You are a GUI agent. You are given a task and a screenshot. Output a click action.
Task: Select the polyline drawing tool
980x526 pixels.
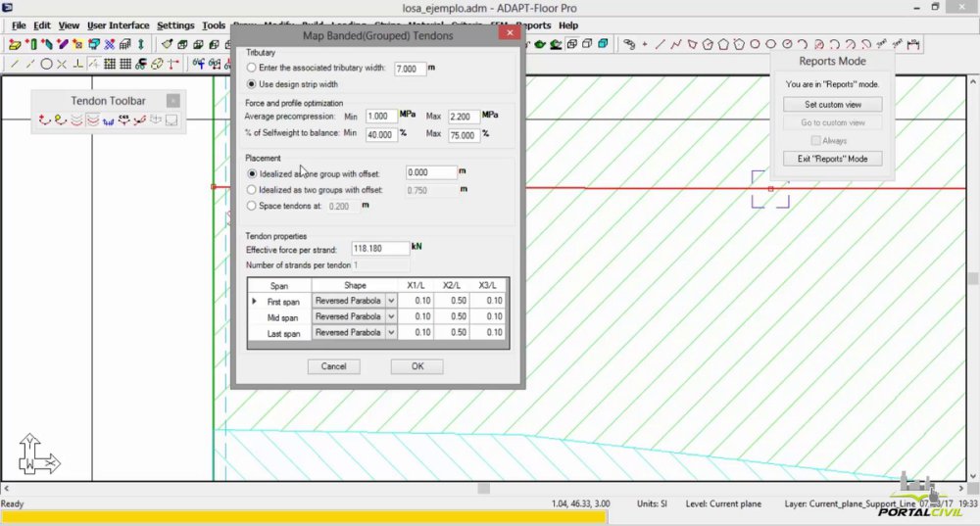click(x=675, y=44)
